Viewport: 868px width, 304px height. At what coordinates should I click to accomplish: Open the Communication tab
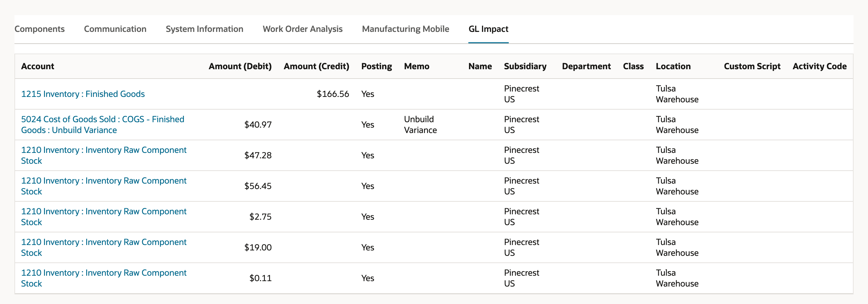coord(115,29)
